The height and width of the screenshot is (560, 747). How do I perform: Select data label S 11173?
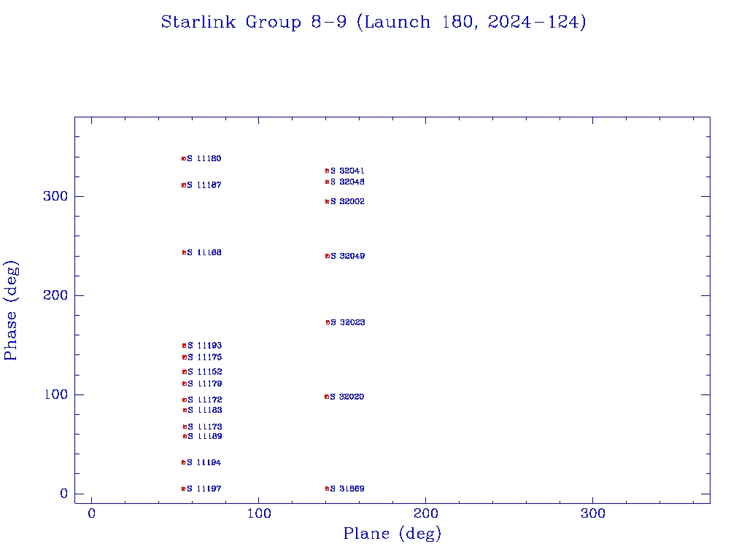tap(205, 427)
